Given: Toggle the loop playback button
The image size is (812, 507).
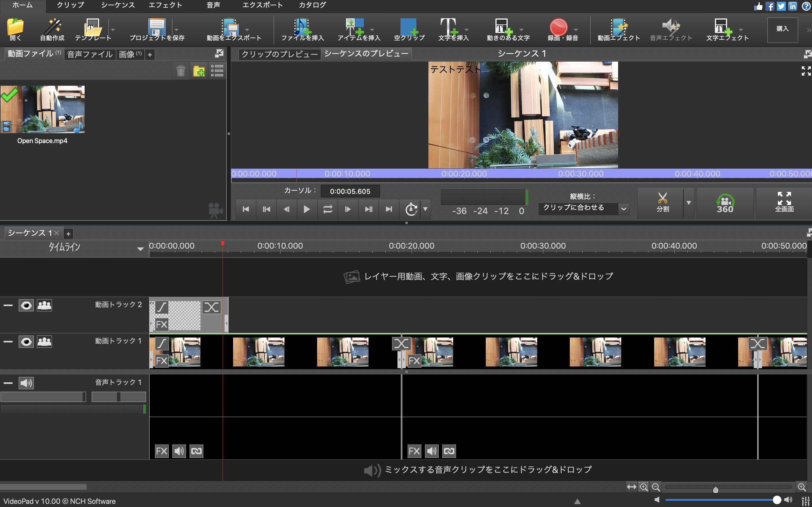Looking at the screenshot, I should point(328,209).
